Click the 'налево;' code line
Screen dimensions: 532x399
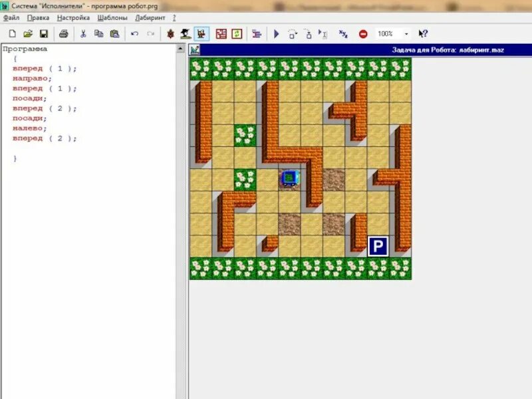[30, 128]
